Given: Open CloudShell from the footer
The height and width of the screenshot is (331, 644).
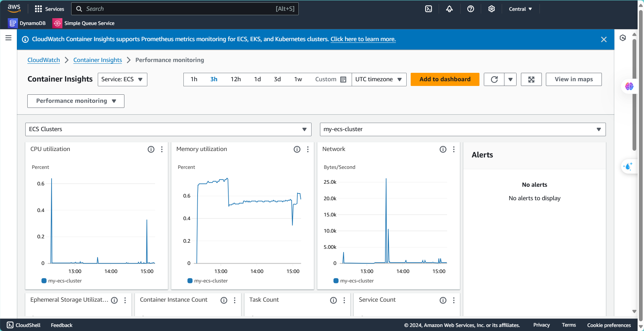Looking at the screenshot, I should (24, 325).
